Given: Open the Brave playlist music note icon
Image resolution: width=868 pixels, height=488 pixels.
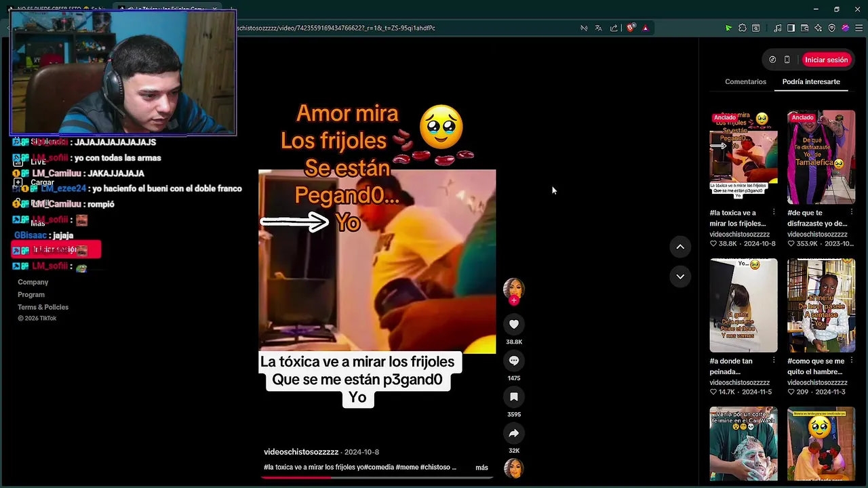Looking at the screenshot, I should [778, 28].
